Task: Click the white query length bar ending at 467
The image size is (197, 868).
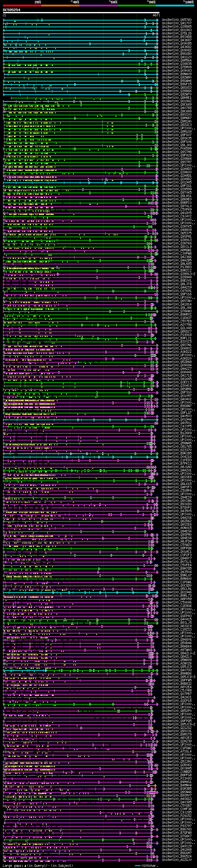Action: (x=81, y=13)
